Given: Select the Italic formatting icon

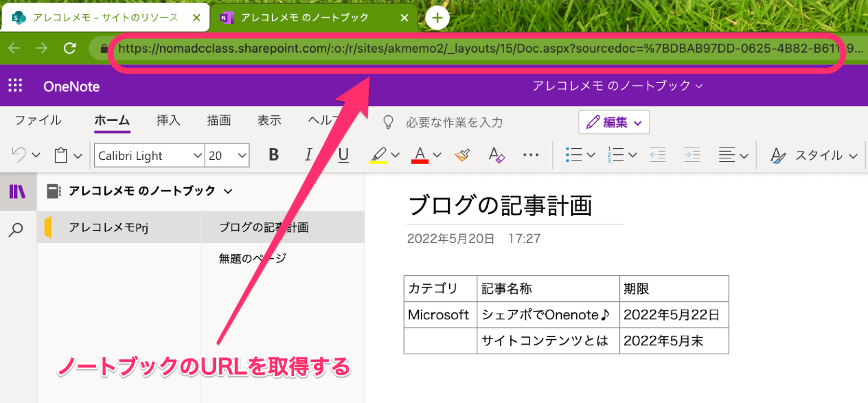Looking at the screenshot, I should (309, 154).
